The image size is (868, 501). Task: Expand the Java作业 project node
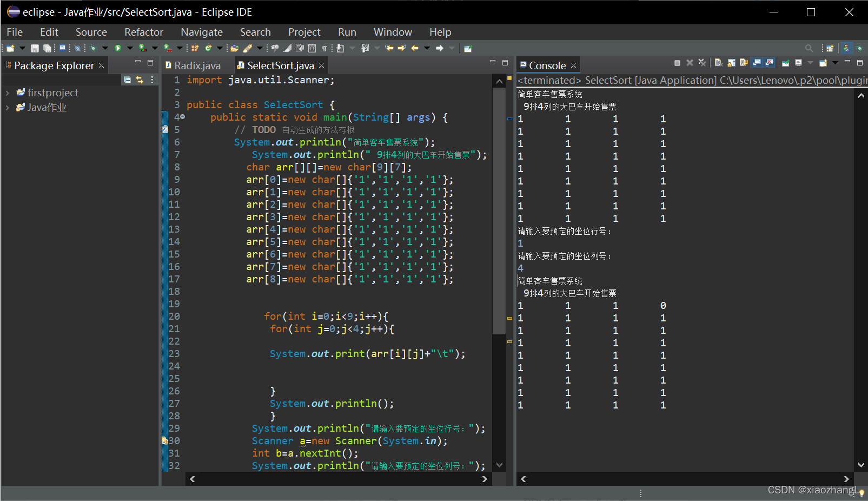pyautogui.click(x=8, y=108)
